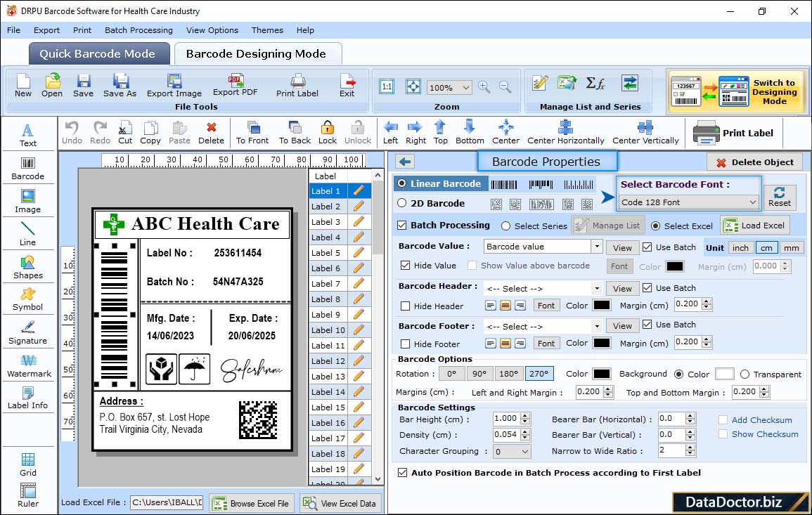Viewport: 812px width, 515px height.
Task: Enable the Hide Header checkbox
Action: (406, 306)
